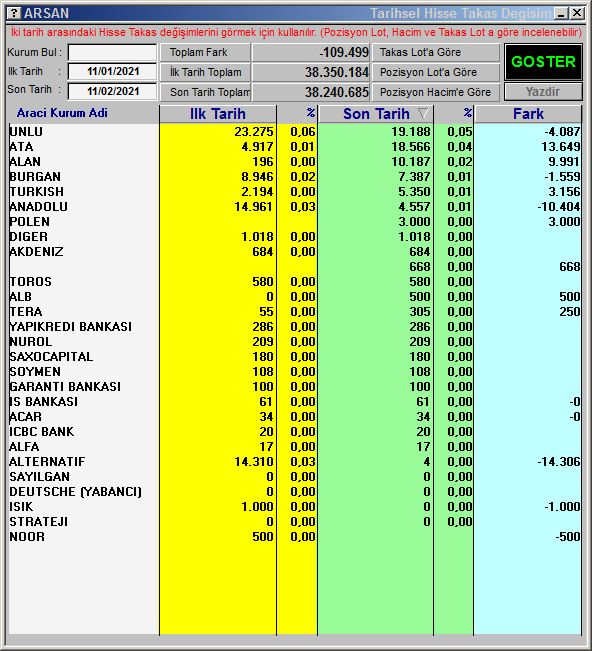Click the green GOSTER button
This screenshot has width=592, height=651.
point(543,62)
